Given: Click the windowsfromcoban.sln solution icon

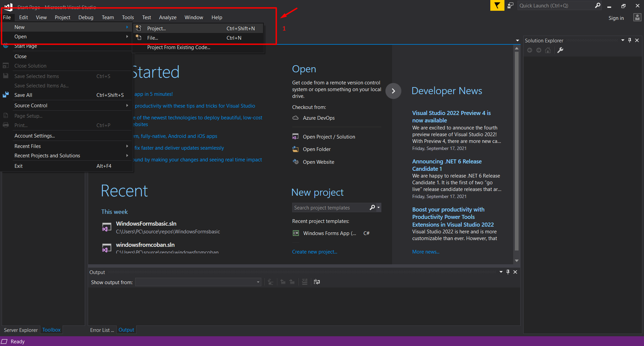Looking at the screenshot, I should click(x=107, y=248).
